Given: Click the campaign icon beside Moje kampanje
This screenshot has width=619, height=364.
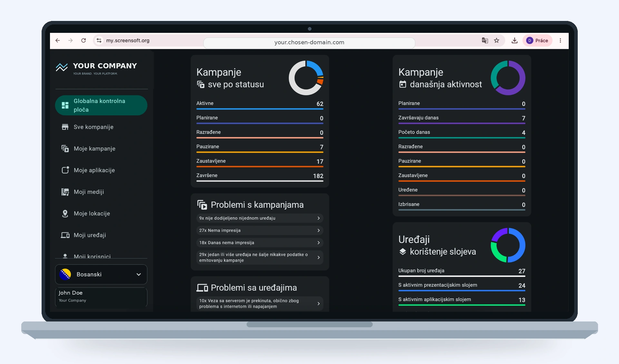Looking at the screenshot, I should (x=65, y=148).
